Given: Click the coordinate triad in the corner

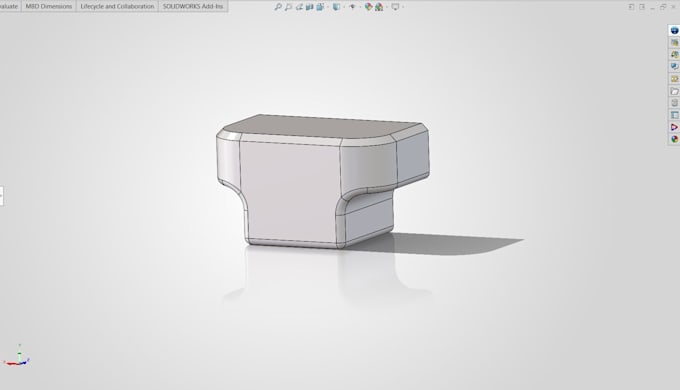Looking at the screenshot, I should [x=16, y=356].
